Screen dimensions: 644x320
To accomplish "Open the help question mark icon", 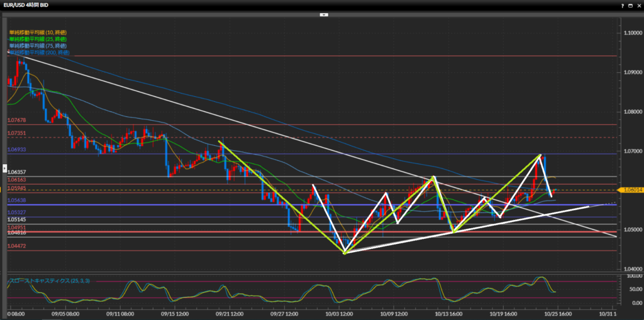I will coord(622,4).
